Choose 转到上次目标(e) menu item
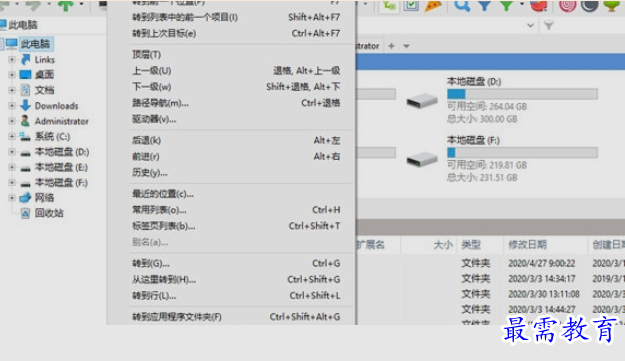625x361 pixels. click(236, 33)
